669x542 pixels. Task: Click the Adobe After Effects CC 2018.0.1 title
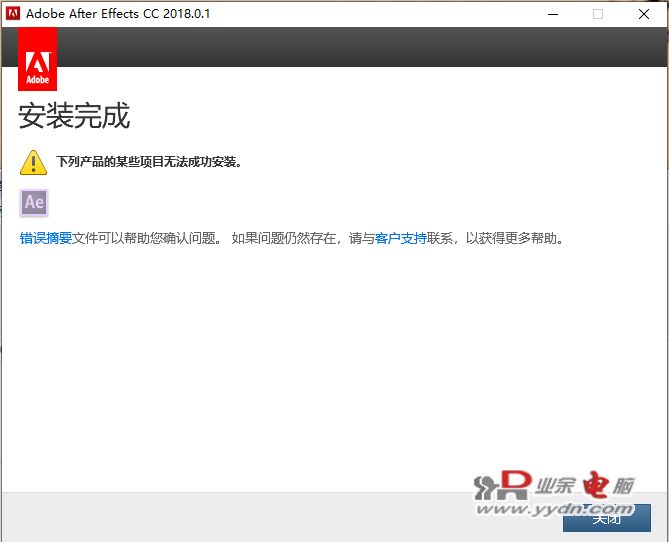118,14
